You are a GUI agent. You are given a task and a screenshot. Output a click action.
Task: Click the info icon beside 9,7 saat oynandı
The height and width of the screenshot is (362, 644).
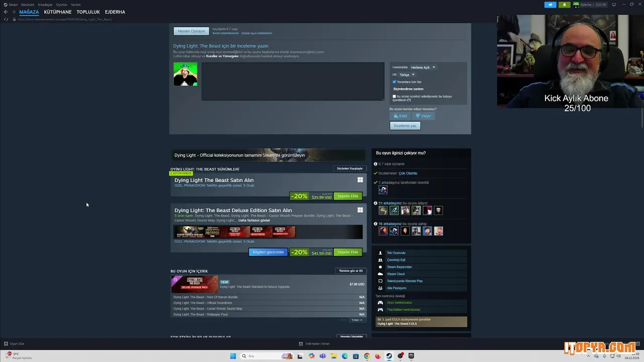point(375,164)
